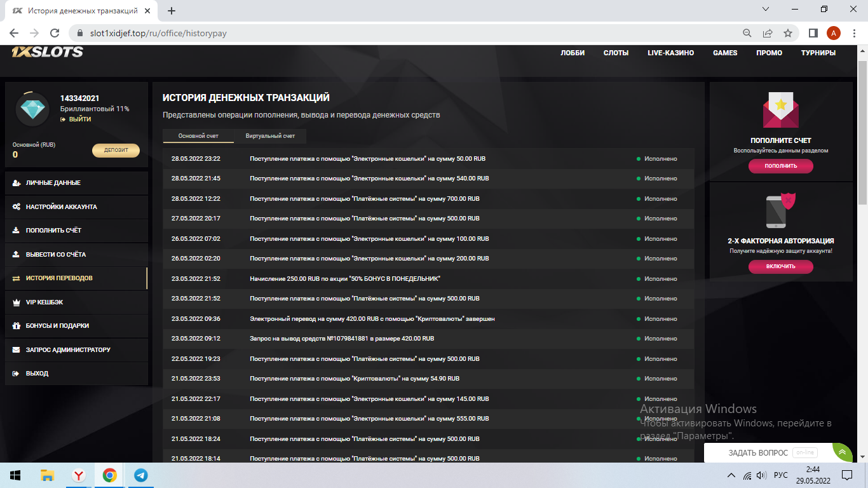Select the 145.00 RUB payment row
868x488 pixels.
[428, 399]
